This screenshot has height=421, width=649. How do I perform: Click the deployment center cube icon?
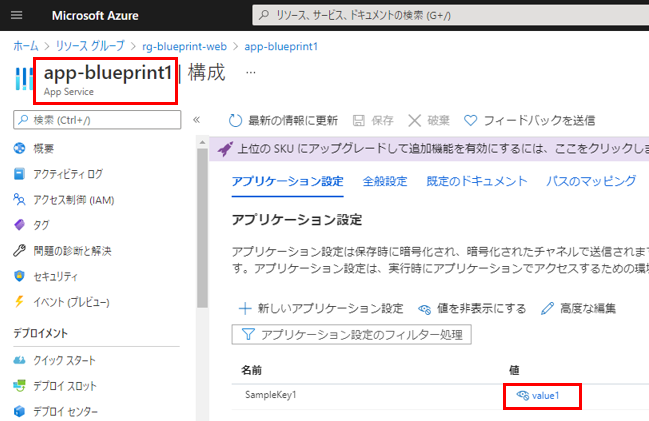pyautogui.click(x=19, y=411)
